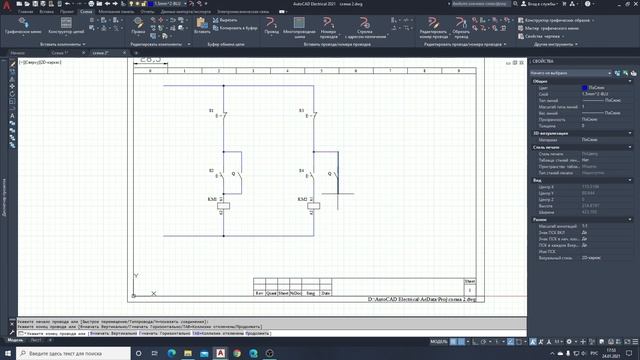The height and width of the screenshot is (360, 640).
Task: Click the Номера проводов tool
Action: 328,27
